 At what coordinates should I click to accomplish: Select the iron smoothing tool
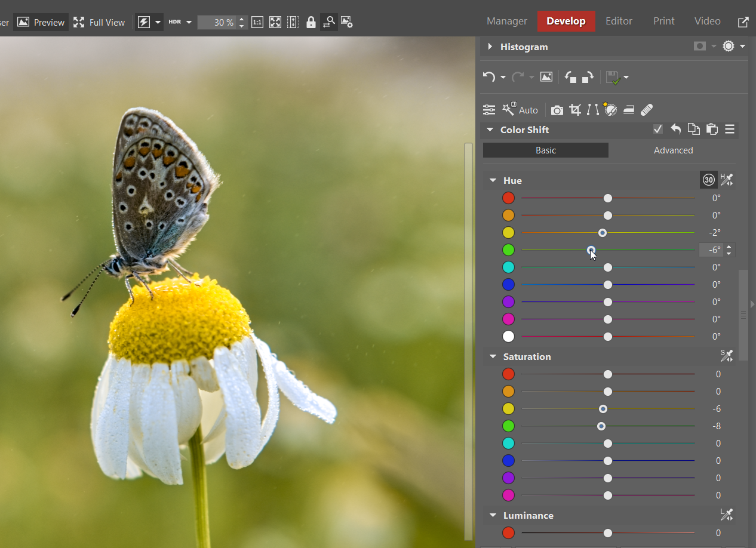tap(628, 110)
